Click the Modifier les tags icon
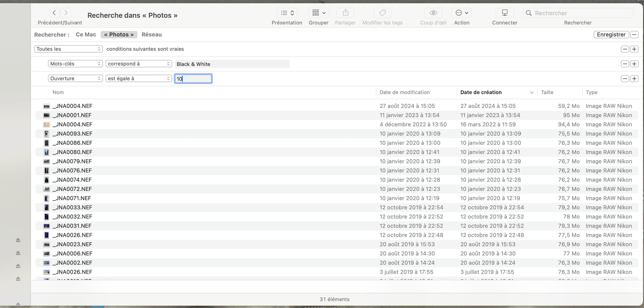 [x=382, y=13]
